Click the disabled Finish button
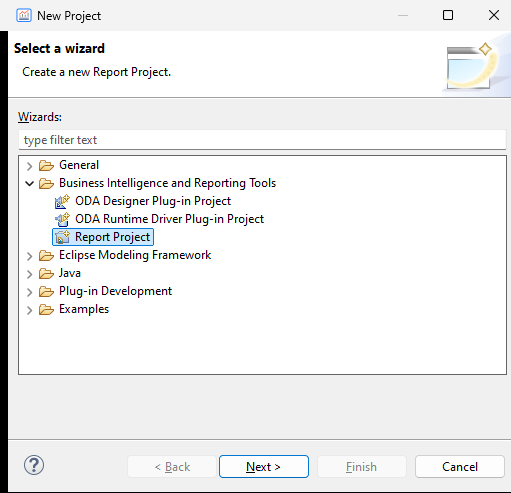The image size is (511, 493). coord(362,466)
